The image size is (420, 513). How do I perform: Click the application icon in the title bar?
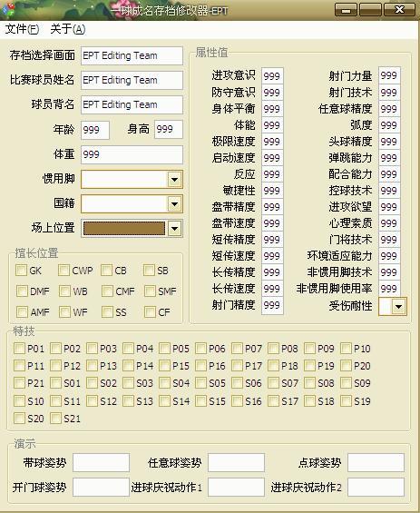click(x=7, y=9)
